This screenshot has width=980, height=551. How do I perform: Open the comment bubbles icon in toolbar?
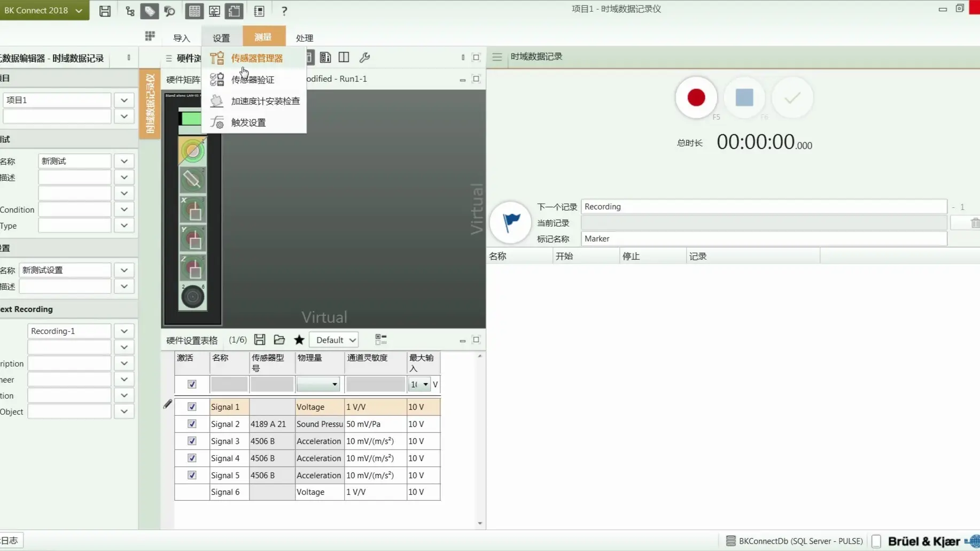tap(170, 11)
